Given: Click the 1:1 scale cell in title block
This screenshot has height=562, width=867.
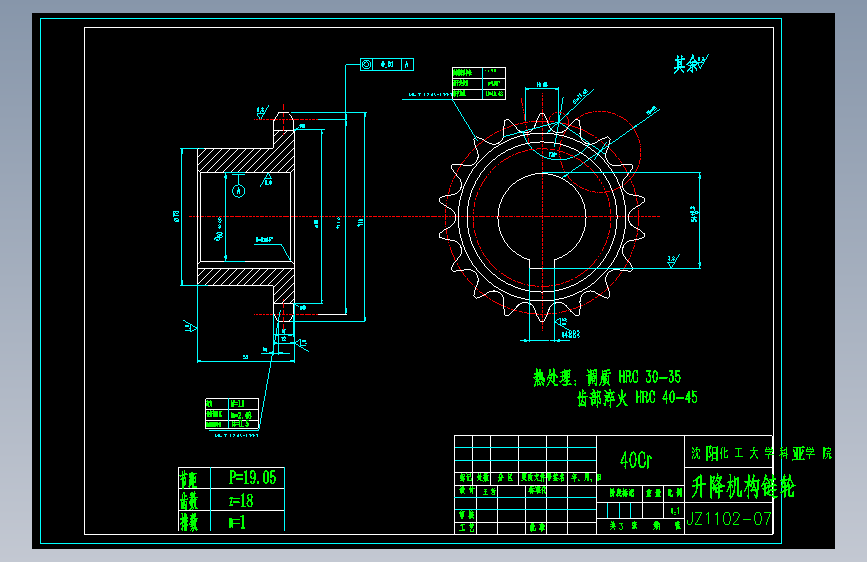Looking at the screenshot, I should point(675,511).
